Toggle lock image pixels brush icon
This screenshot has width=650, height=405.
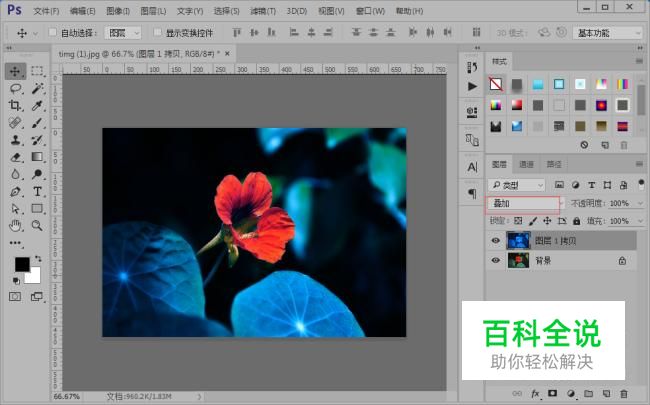(x=533, y=221)
